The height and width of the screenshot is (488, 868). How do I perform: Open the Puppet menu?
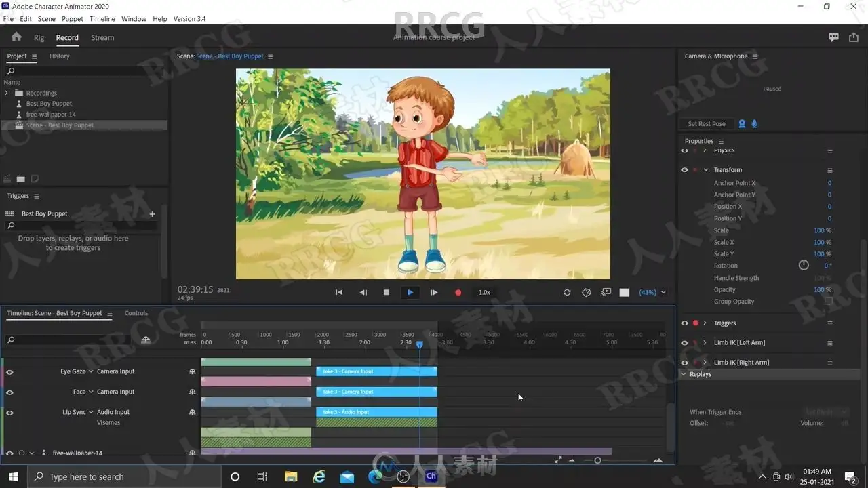[73, 19]
